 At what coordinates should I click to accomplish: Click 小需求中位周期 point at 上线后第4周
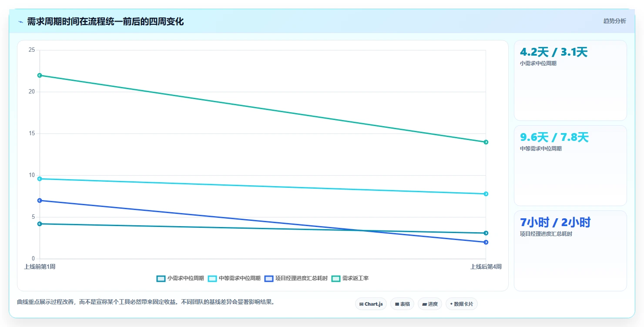click(486, 233)
